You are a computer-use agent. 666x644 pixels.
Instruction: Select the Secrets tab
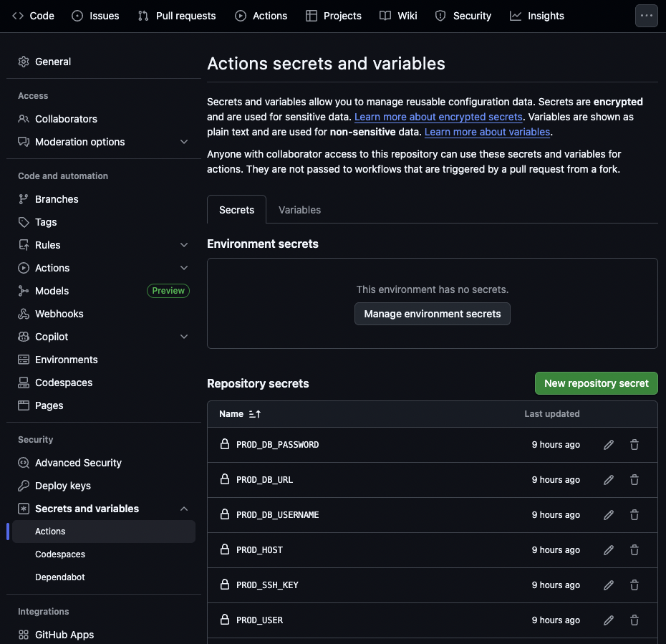(236, 209)
